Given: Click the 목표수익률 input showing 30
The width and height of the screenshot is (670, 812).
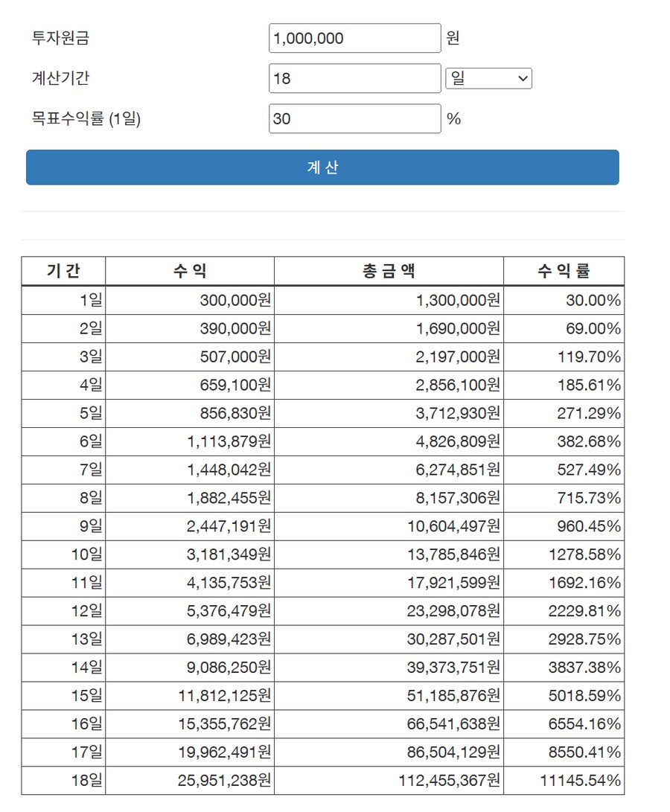Looking at the screenshot, I should point(354,118).
